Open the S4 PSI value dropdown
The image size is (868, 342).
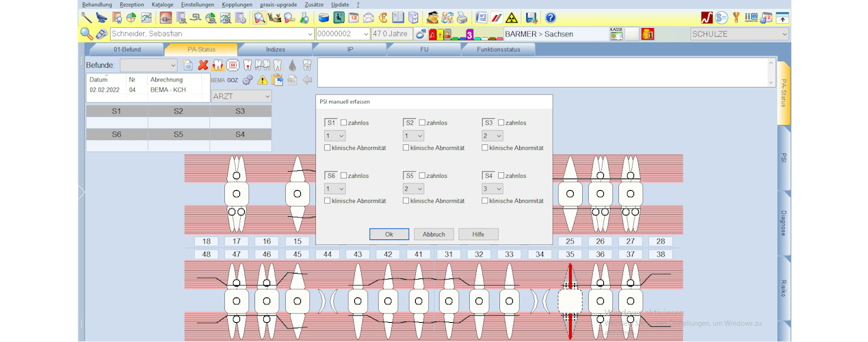pos(492,189)
